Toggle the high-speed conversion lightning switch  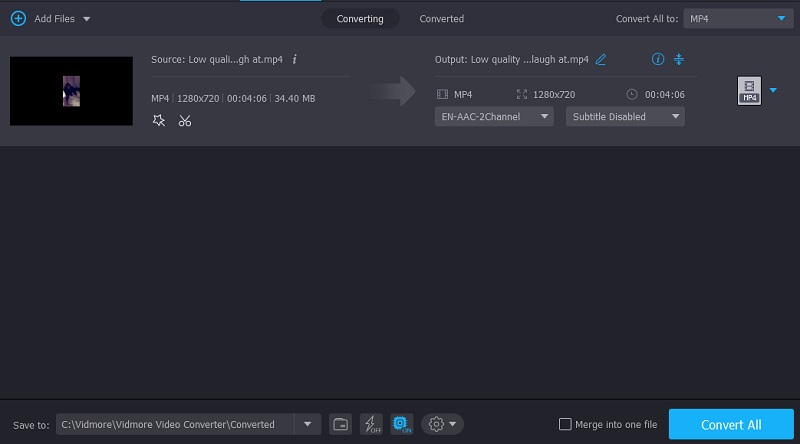(x=371, y=424)
